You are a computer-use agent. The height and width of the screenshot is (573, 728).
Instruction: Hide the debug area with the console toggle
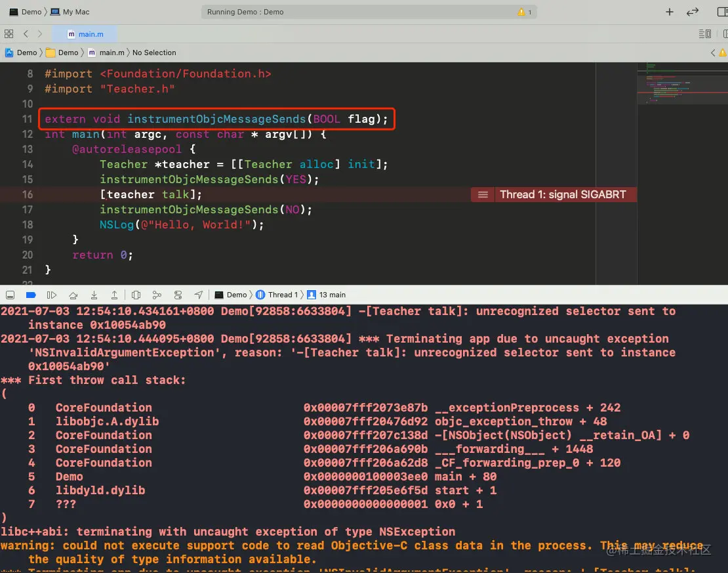pyautogui.click(x=10, y=295)
